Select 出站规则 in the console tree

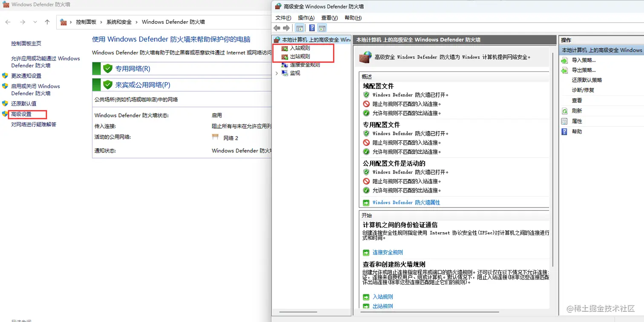coord(300,56)
